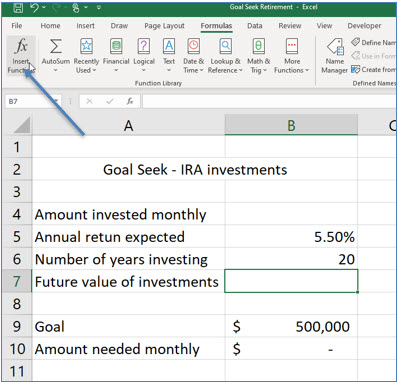Click the formula bar Cancel X
Screen dimensions: 398x382
coord(89,101)
